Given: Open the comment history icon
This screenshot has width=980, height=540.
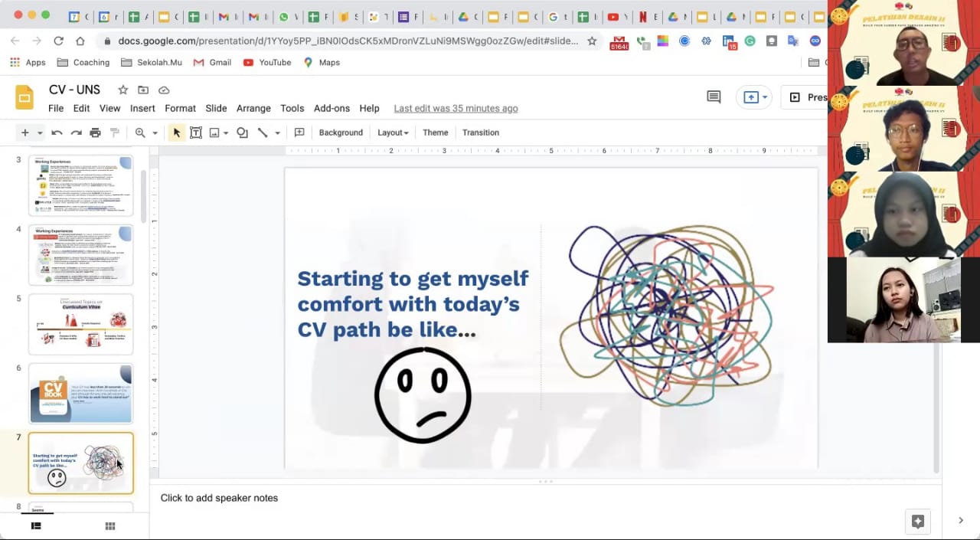Looking at the screenshot, I should click(x=714, y=97).
